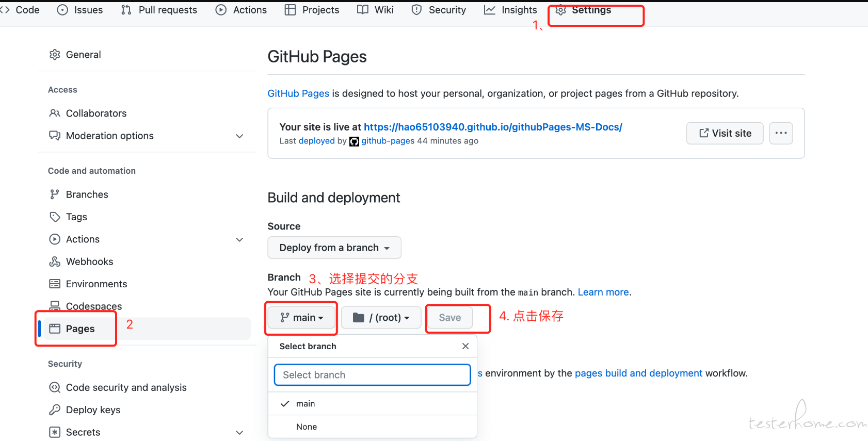Click the Secrets asterisk icon
The image size is (868, 441).
55,432
